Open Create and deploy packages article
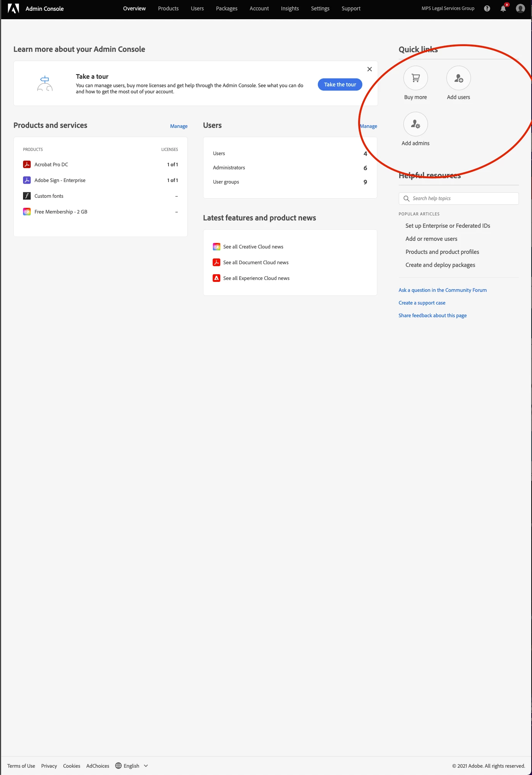The image size is (532, 775). [440, 265]
